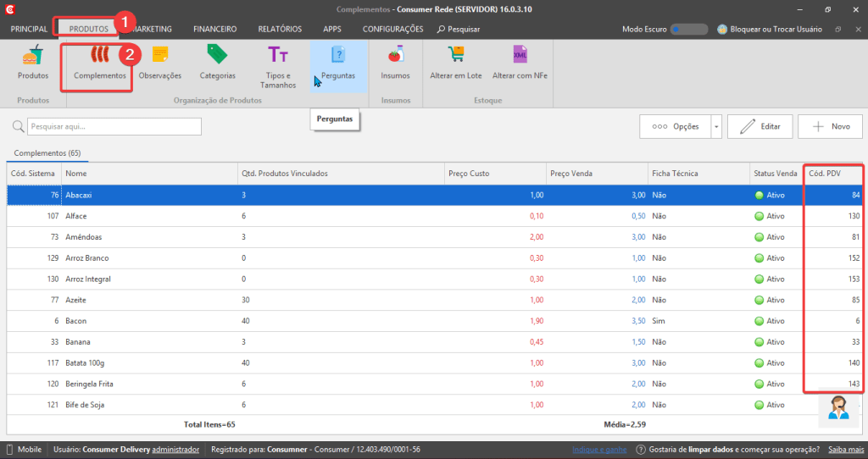Click Cód. PDV 152 cell
The height and width of the screenshot is (459, 868).
(x=854, y=258)
